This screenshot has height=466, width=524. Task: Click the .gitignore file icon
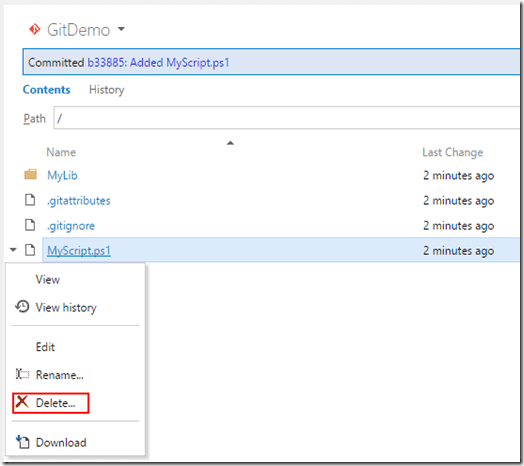point(30,225)
